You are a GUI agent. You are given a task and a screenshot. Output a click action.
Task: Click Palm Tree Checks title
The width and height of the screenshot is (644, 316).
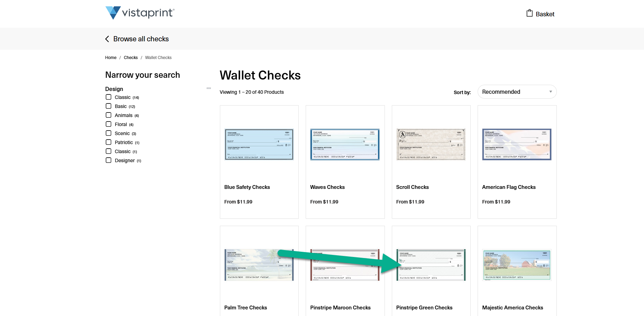pyautogui.click(x=246, y=308)
